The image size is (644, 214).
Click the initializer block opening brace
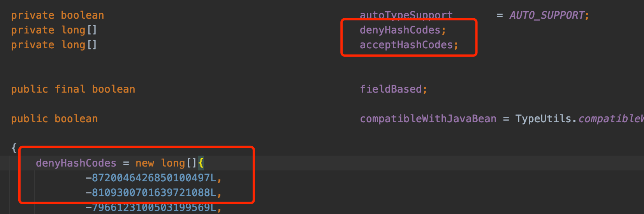[14, 148]
